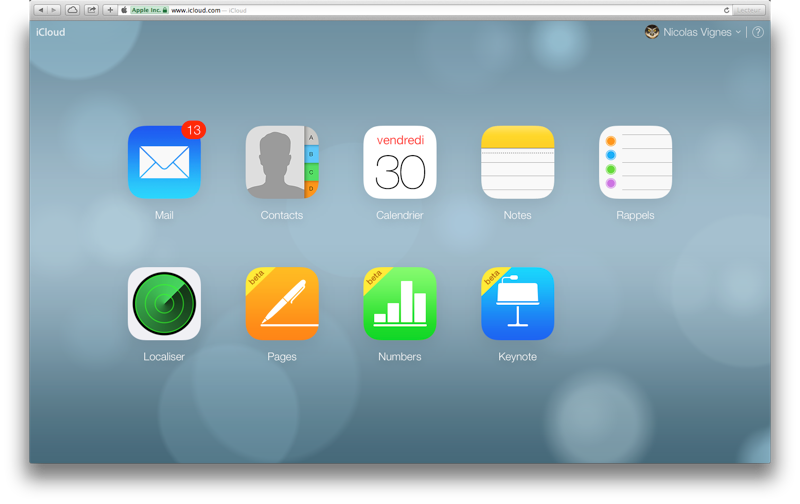This screenshot has height=504, width=800.
Task: Click the Calendrier label text
Action: (x=400, y=215)
